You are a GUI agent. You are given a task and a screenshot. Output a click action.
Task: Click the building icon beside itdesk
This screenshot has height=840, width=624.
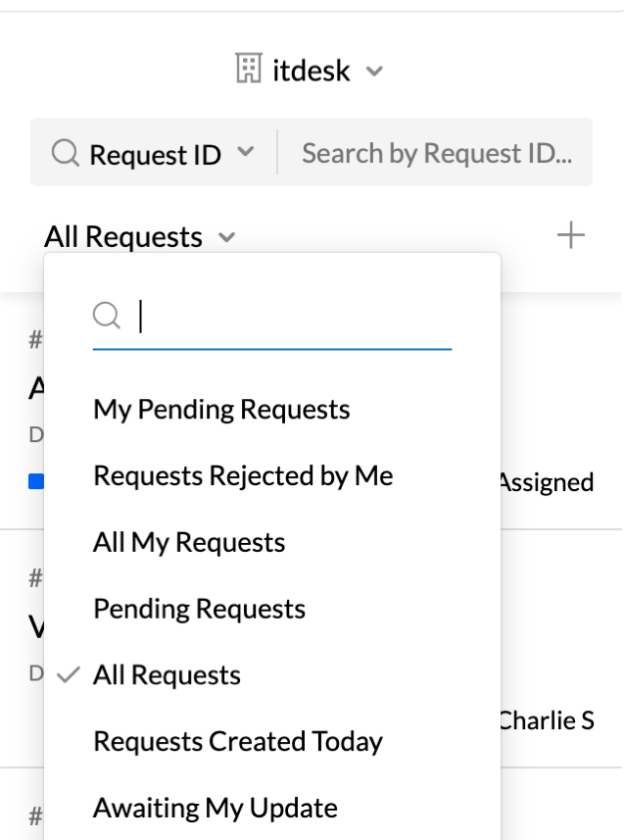tap(249, 68)
